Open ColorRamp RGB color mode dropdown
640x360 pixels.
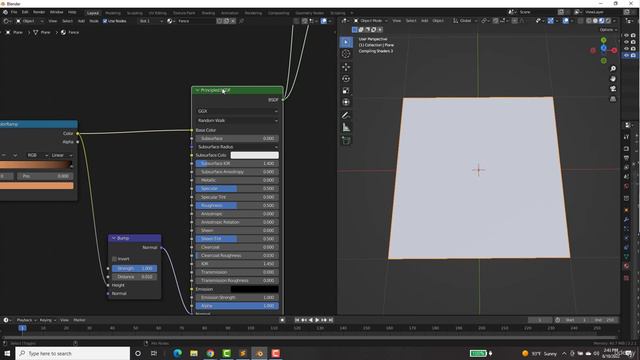(x=37, y=156)
